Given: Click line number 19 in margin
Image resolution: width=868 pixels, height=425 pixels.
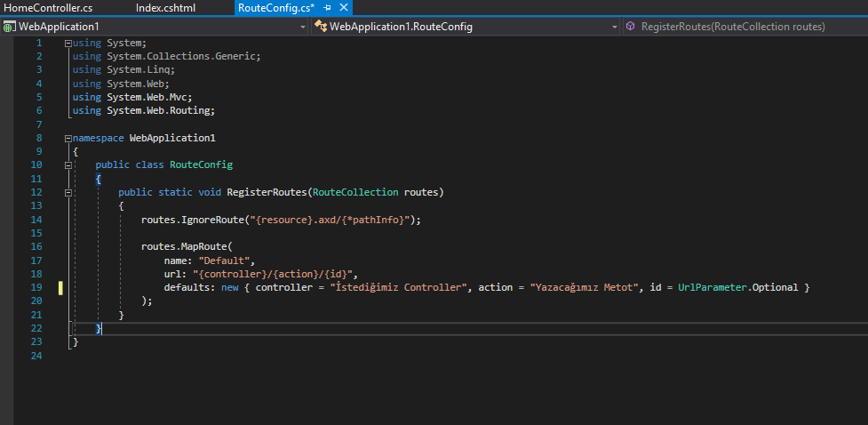Looking at the screenshot, I should 36,287.
